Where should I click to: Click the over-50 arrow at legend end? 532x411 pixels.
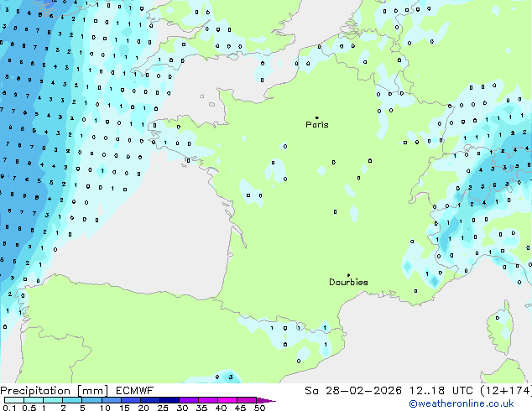(266, 400)
